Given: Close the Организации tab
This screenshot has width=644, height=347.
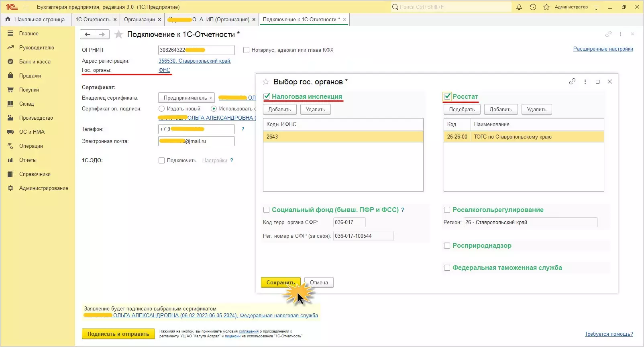Looking at the screenshot, I should tap(159, 19).
